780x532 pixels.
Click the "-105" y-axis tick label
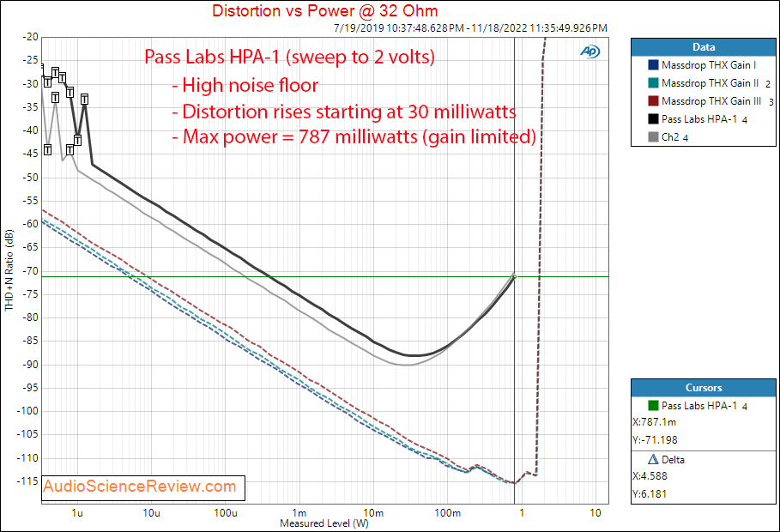27,434
